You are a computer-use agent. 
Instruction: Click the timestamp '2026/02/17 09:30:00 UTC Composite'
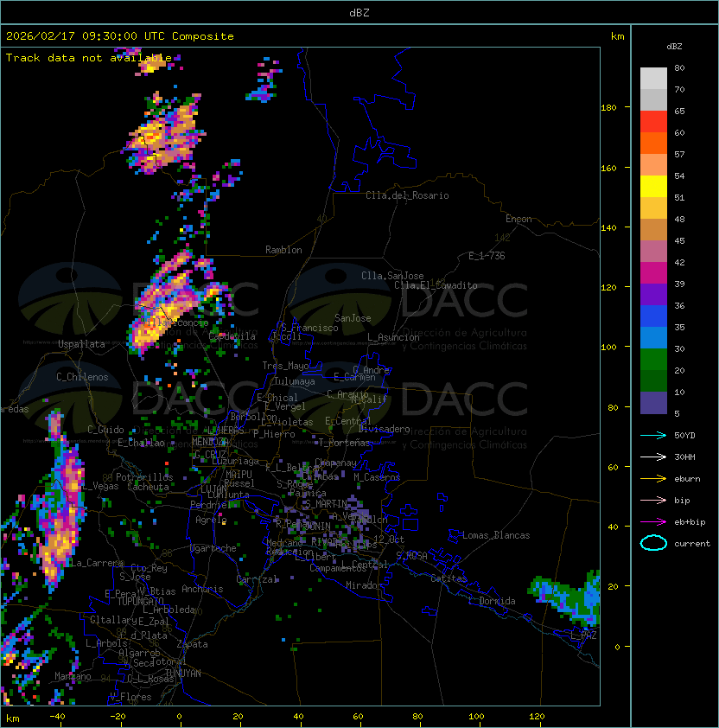(120, 36)
